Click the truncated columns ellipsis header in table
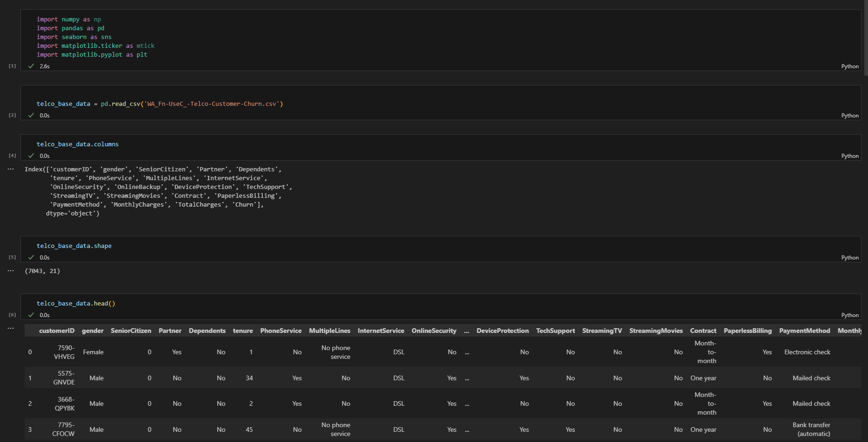 466,331
